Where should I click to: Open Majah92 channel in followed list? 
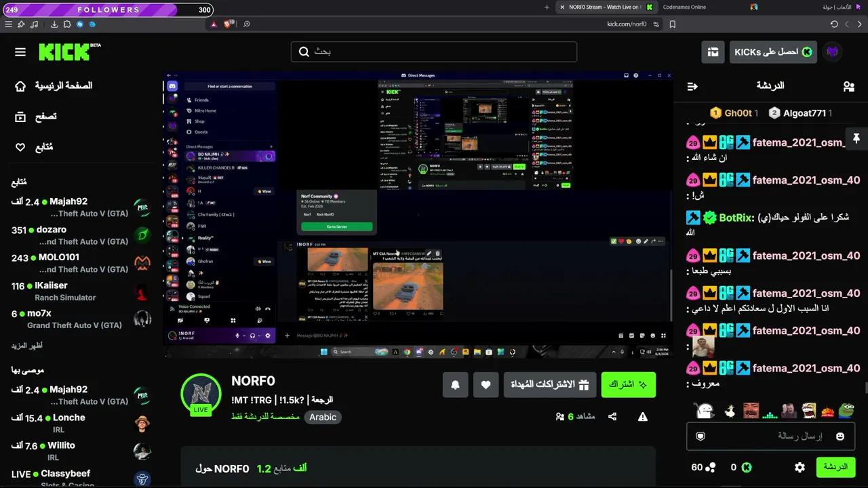81,207
